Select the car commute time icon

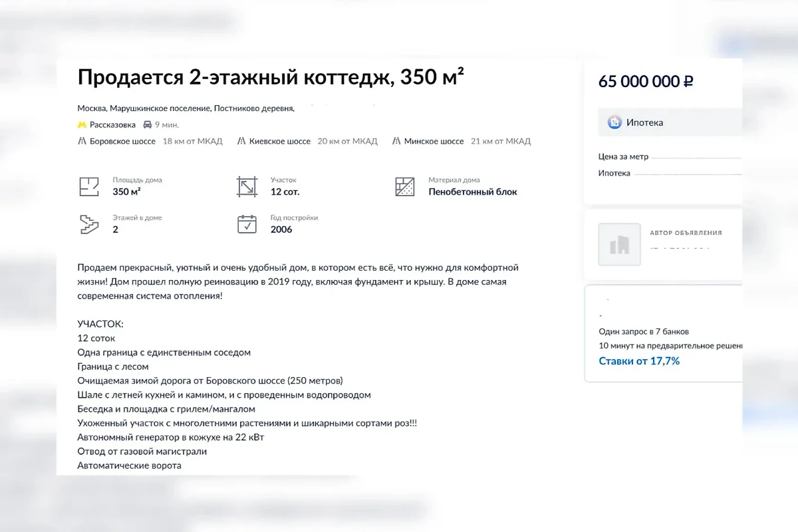[x=147, y=124]
